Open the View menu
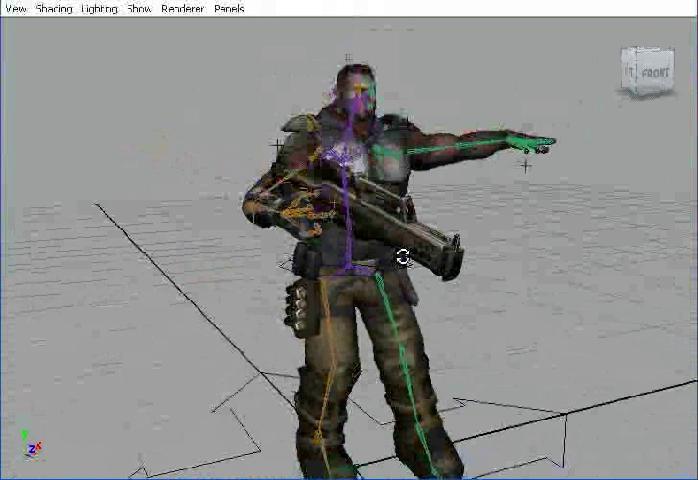Screen dimensions: 698x480 pyautogui.click(x=16, y=8)
